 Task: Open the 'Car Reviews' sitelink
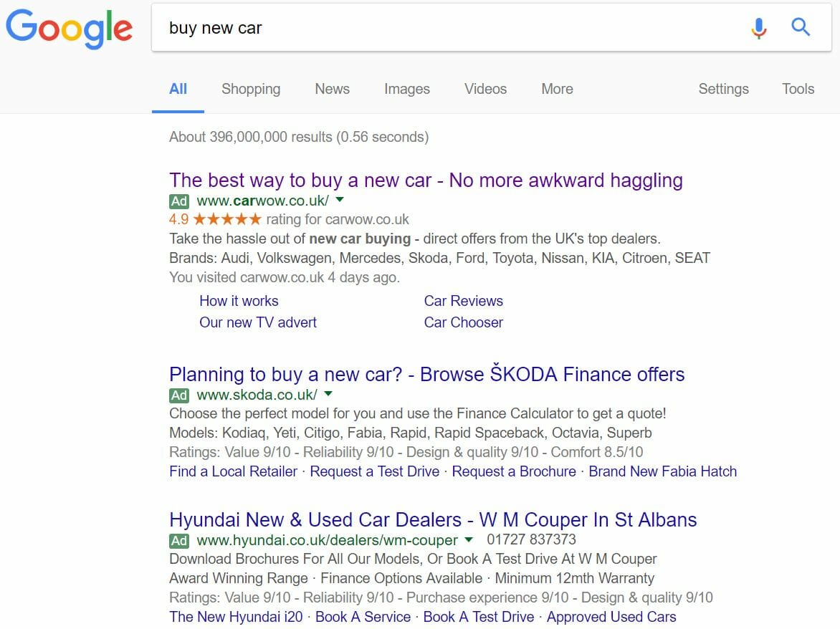coord(464,301)
